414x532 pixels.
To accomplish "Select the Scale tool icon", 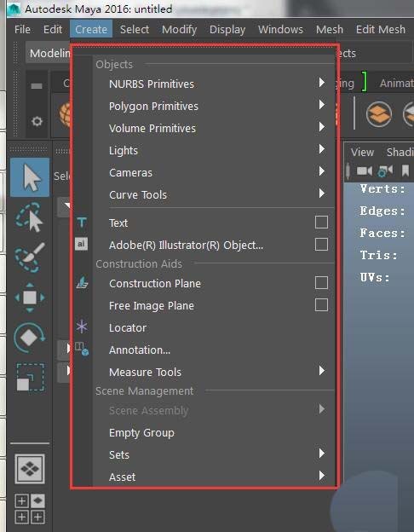I will pyautogui.click(x=30, y=378).
